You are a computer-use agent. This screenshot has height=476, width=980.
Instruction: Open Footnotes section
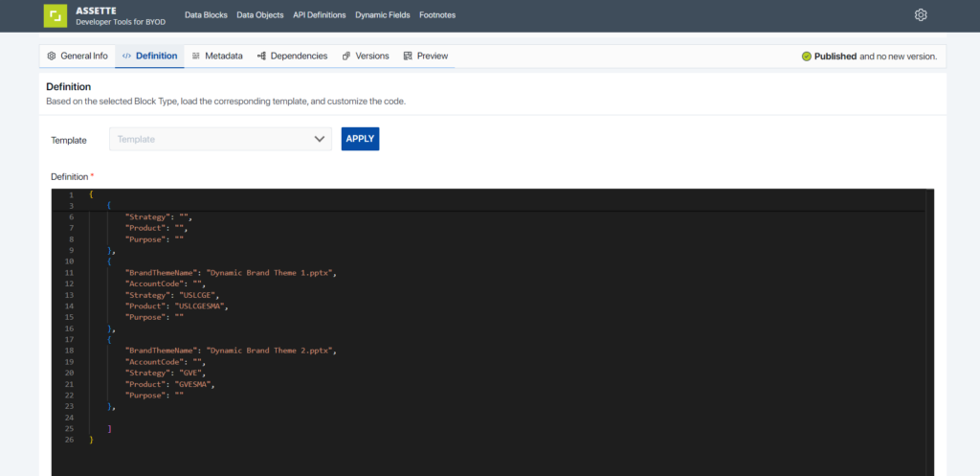(x=437, y=15)
